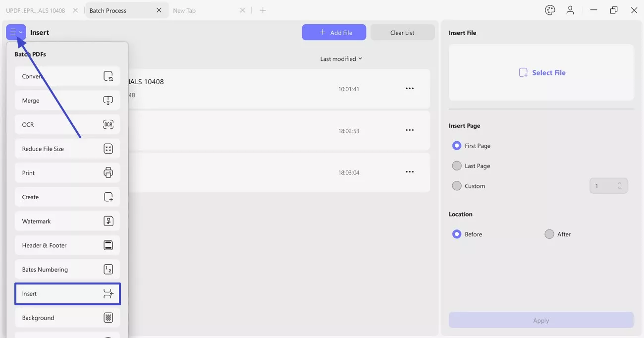Click the Insert pages icon
The image size is (644, 338).
click(108, 294)
